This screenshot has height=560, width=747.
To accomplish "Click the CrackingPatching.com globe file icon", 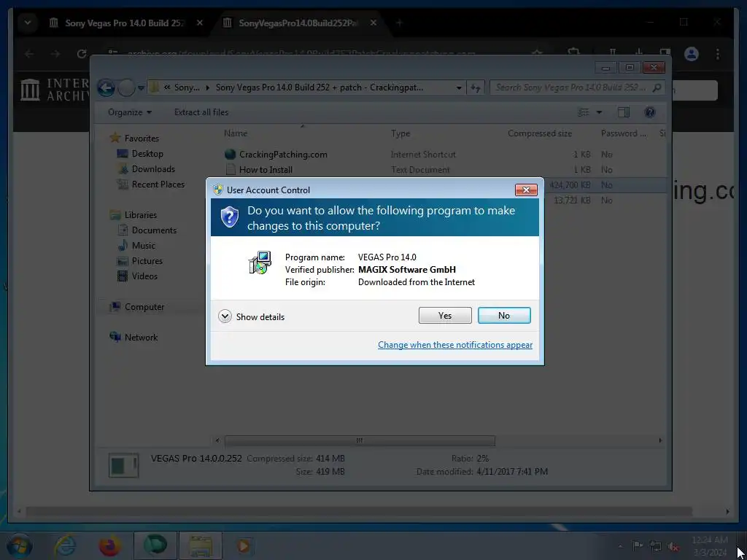I will [x=230, y=155].
